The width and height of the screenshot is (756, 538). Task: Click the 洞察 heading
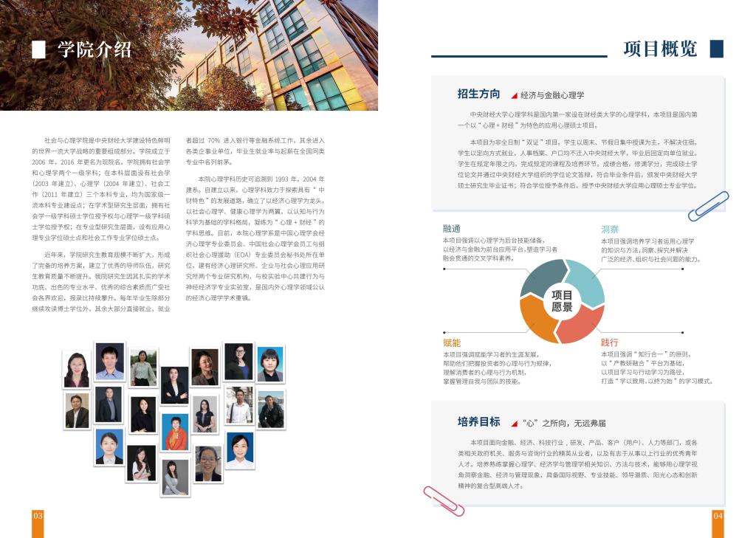(609, 229)
